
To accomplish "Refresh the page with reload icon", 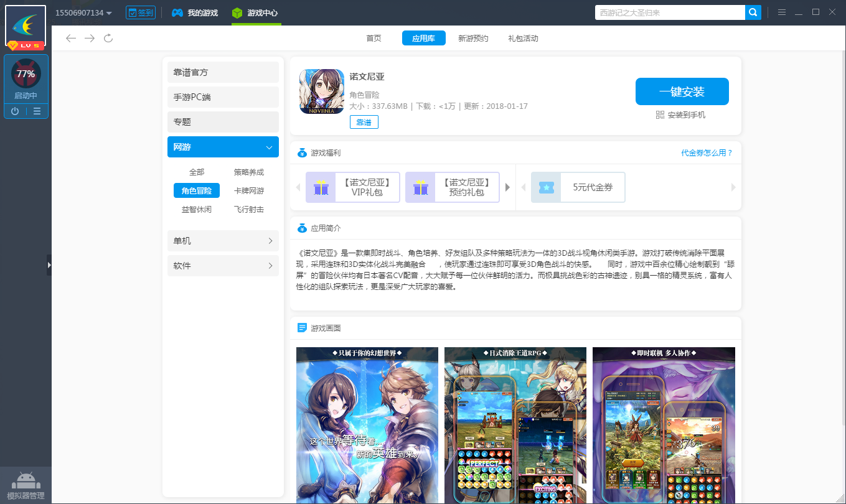I will tap(108, 39).
